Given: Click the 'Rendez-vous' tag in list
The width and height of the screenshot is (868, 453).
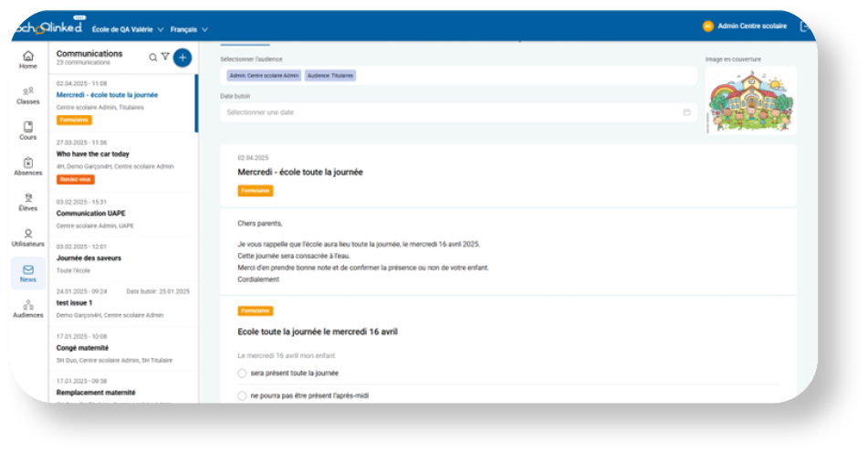Looking at the screenshot, I should tap(75, 179).
